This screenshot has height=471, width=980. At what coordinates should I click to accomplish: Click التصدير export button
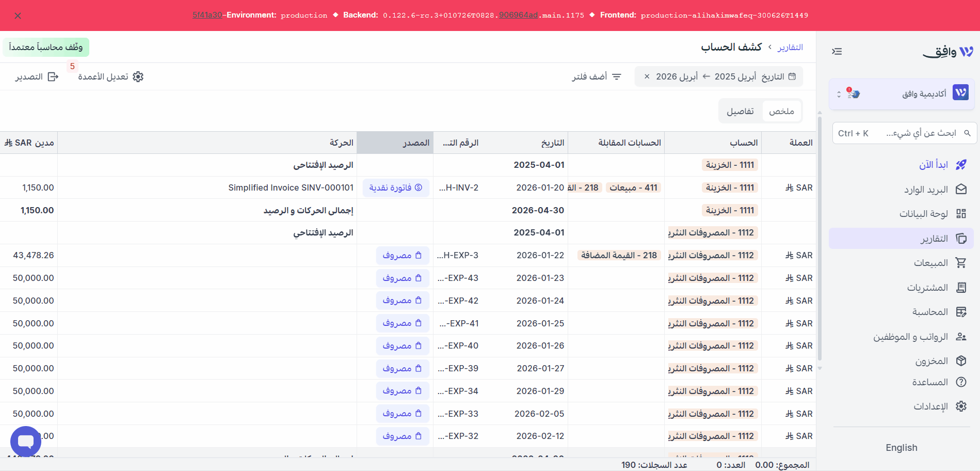pos(37,76)
